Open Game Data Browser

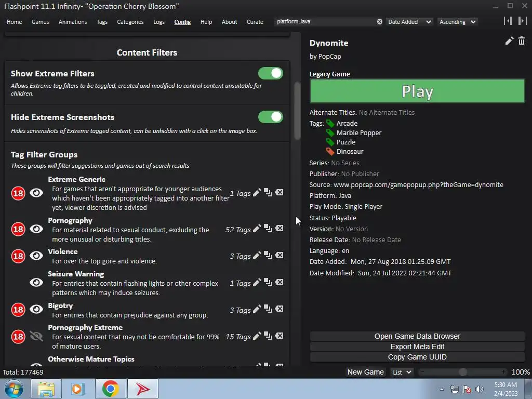(417, 336)
